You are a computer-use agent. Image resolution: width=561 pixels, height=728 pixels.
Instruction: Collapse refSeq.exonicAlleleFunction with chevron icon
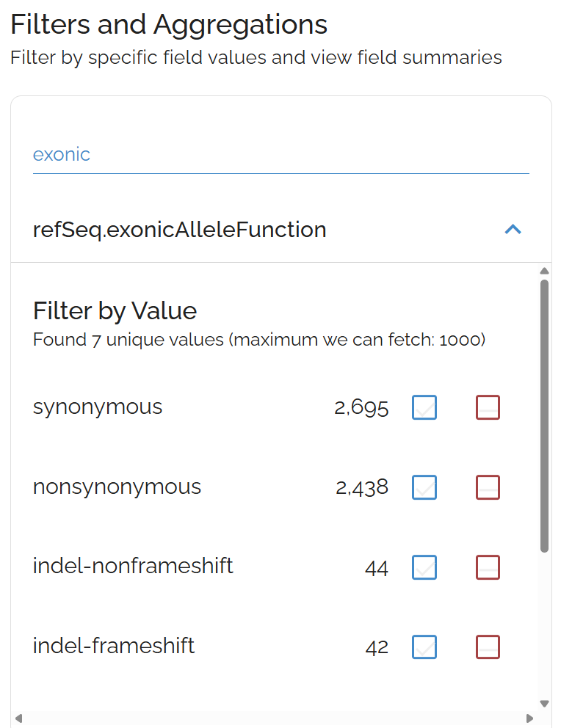(513, 230)
